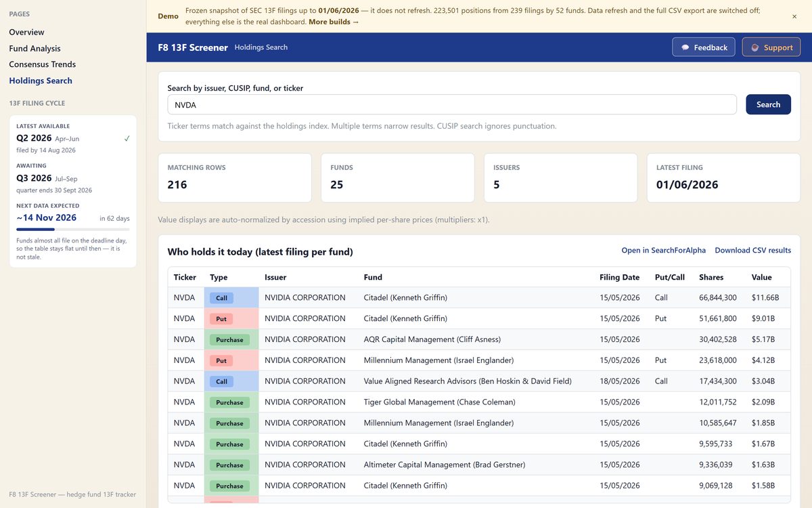The image size is (812, 508).
Task: Click the Put badge in Millennium 23,618,000 row
Action: tap(221, 361)
